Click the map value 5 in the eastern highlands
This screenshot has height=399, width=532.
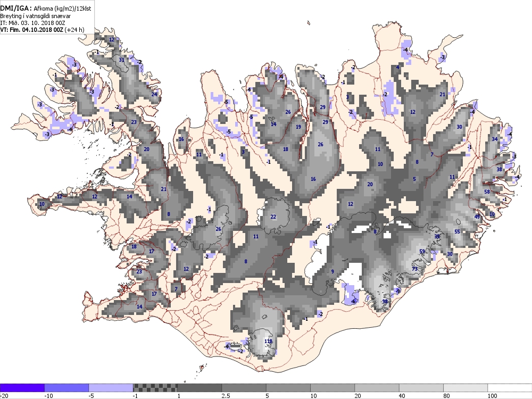click(414, 179)
